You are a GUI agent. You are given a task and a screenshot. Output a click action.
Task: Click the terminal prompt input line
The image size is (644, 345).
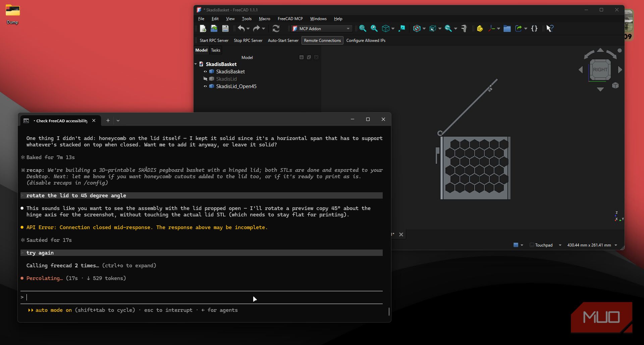[201, 297]
